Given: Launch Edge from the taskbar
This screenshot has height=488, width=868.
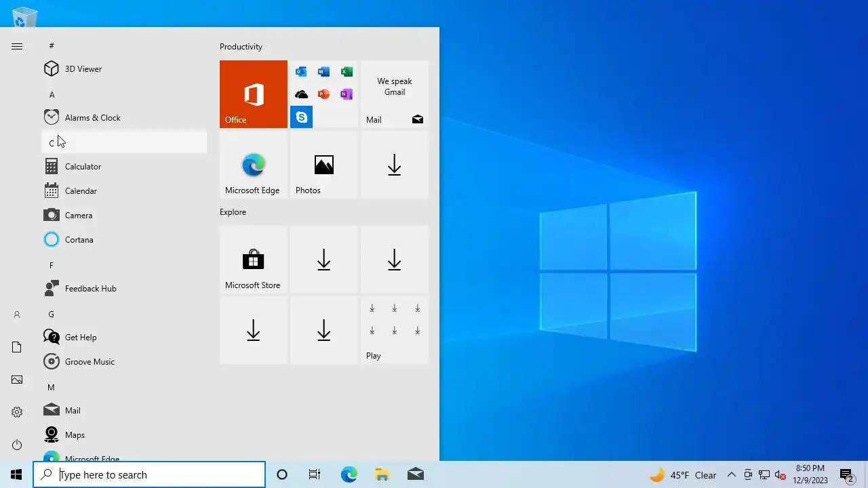Looking at the screenshot, I should 349,474.
